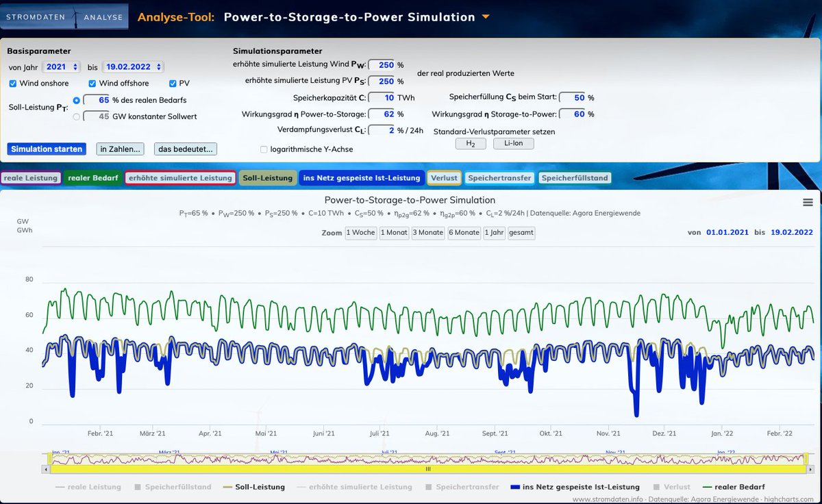Screen dimensions: 822x504
Task: Click the Simulation starten button
Action: coord(47,149)
